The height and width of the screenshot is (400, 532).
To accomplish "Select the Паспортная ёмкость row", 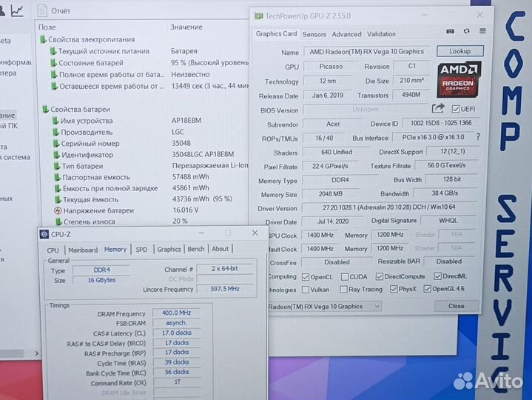I will click(x=151, y=177).
